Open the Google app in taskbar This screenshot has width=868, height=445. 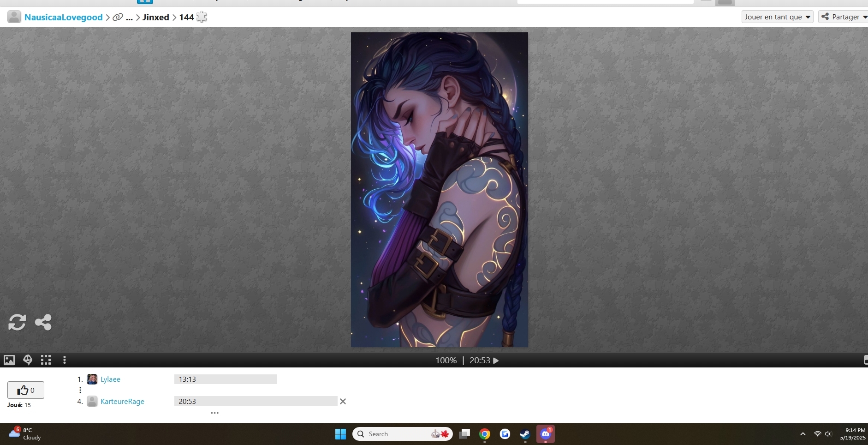pyautogui.click(x=505, y=434)
